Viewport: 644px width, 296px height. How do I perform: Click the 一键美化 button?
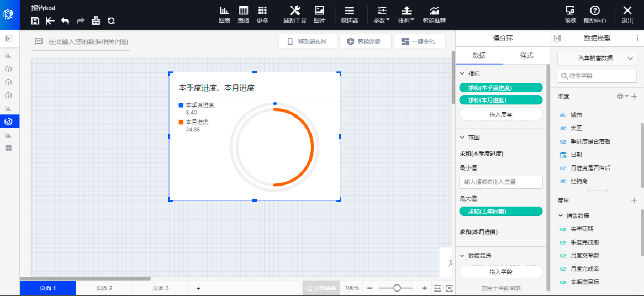419,41
